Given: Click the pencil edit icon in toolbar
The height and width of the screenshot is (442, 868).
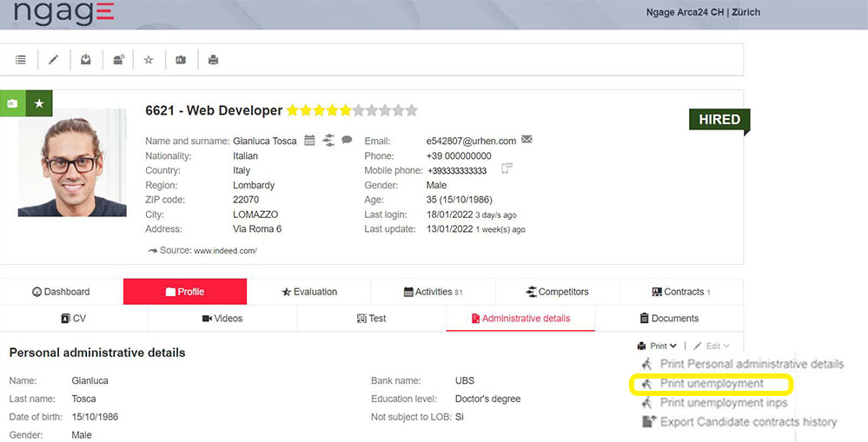Looking at the screenshot, I should (x=53, y=60).
